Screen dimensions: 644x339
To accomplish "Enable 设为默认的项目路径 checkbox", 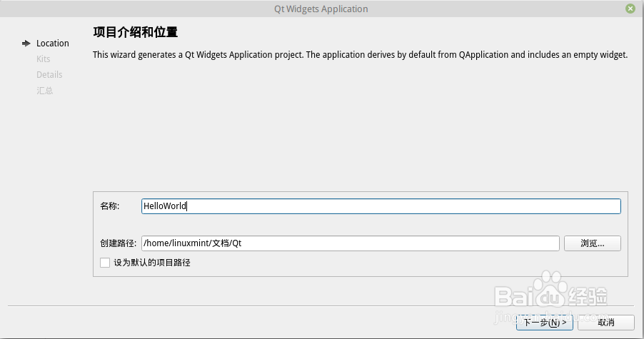I will coord(105,263).
